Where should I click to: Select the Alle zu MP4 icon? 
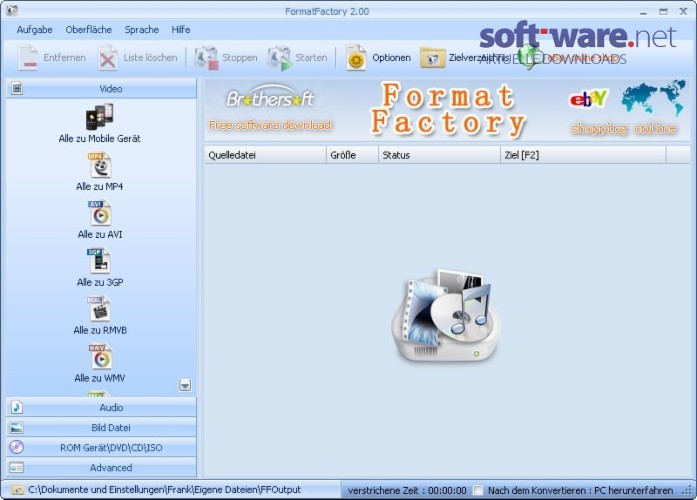(100, 165)
